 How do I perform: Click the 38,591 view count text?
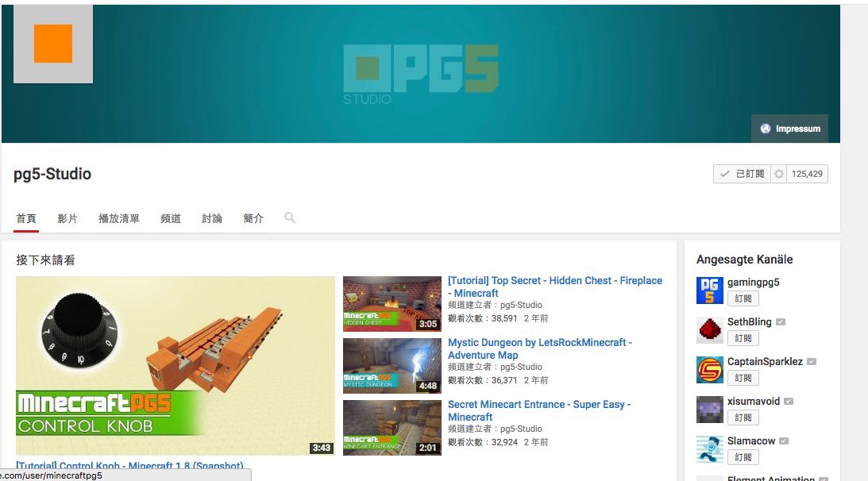pos(504,318)
